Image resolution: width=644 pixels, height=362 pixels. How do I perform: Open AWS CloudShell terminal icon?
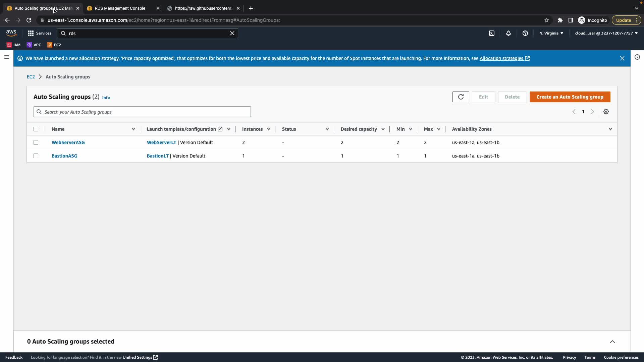[492, 33]
